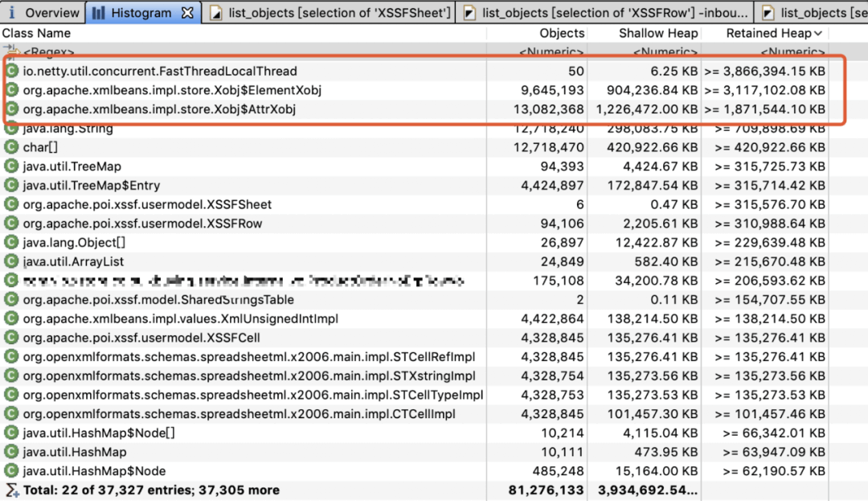Click class icon of XmlUnsignedIntImpl row
Image resolution: width=868 pixels, height=501 pixels.
click(11, 318)
